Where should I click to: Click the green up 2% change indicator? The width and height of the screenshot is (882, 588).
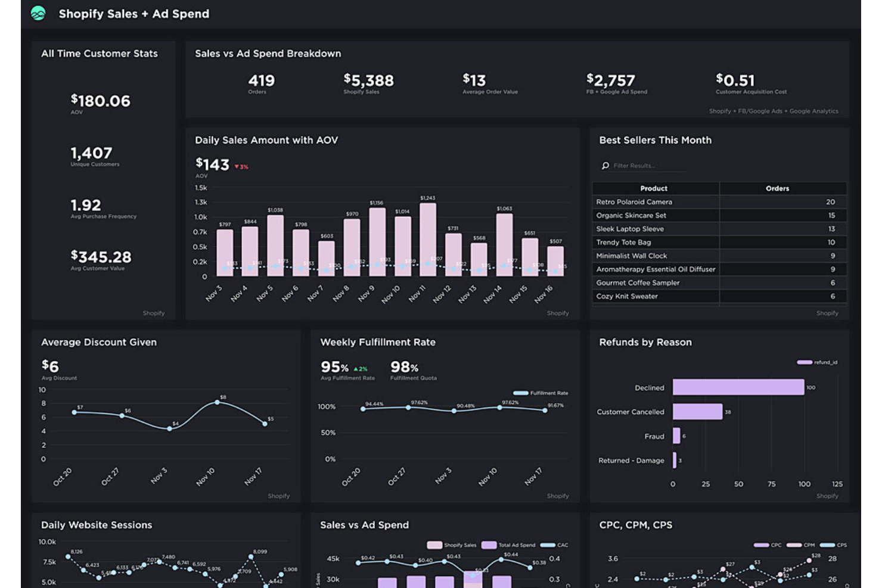[x=361, y=369]
